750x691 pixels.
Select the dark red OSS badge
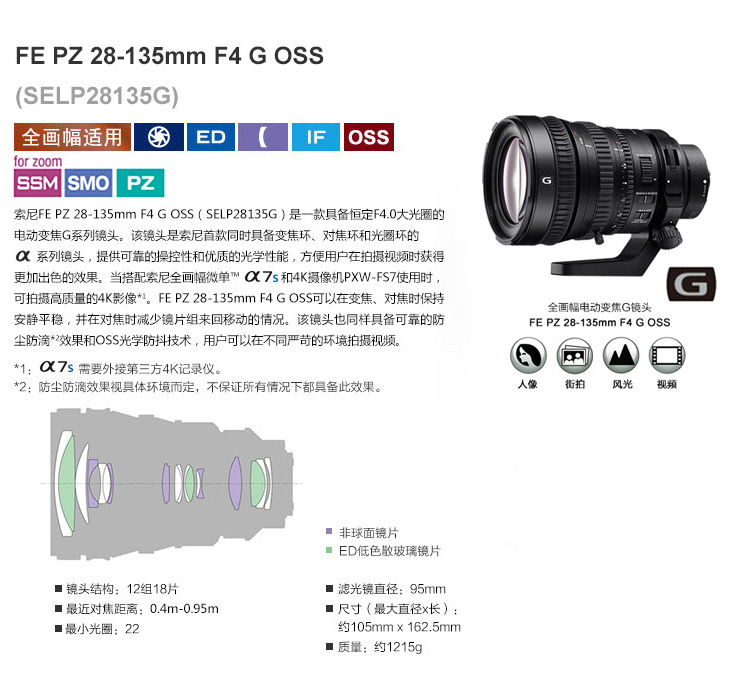click(x=369, y=137)
